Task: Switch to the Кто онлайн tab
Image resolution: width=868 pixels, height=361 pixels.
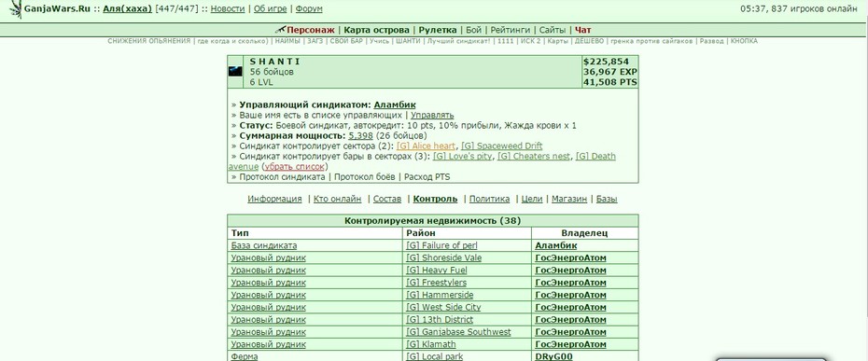Action: point(337,199)
